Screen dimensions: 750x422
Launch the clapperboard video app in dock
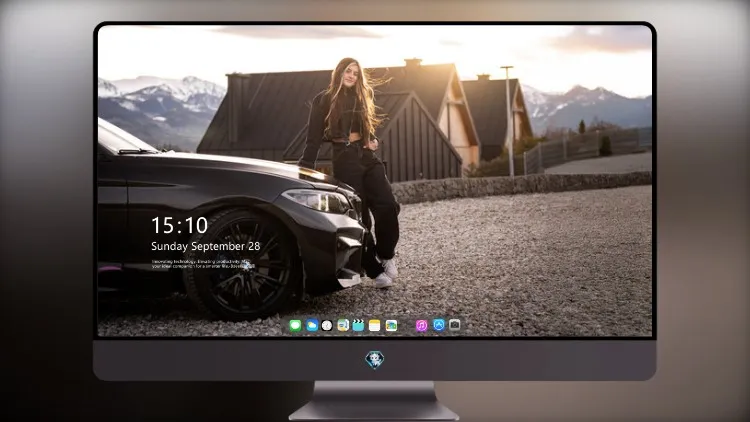(358, 325)
